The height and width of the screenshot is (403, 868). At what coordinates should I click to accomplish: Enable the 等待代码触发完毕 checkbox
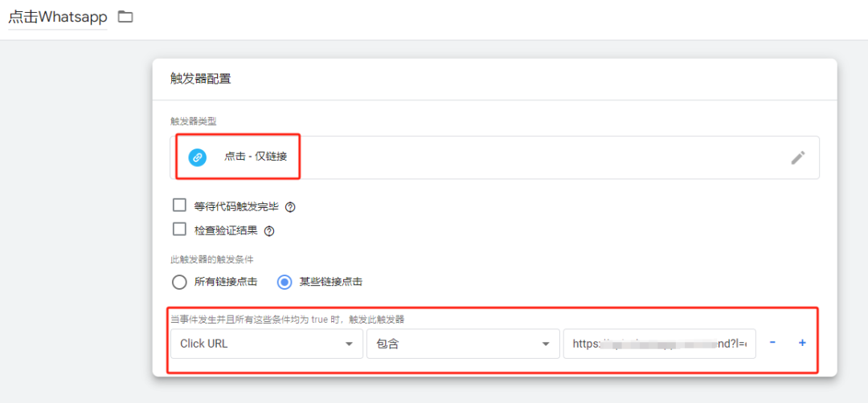coord(179,206)
